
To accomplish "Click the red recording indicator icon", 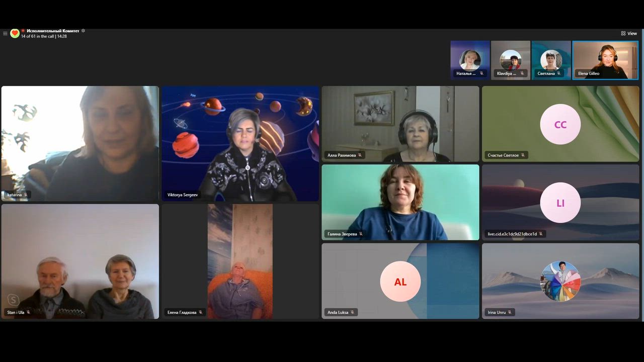I will pyautogui.click(x=23, y=31).
